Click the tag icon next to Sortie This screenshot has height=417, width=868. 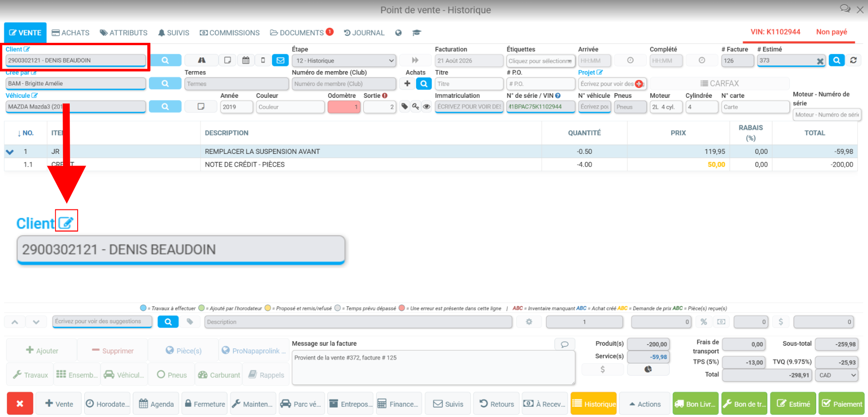pos(404,107)
